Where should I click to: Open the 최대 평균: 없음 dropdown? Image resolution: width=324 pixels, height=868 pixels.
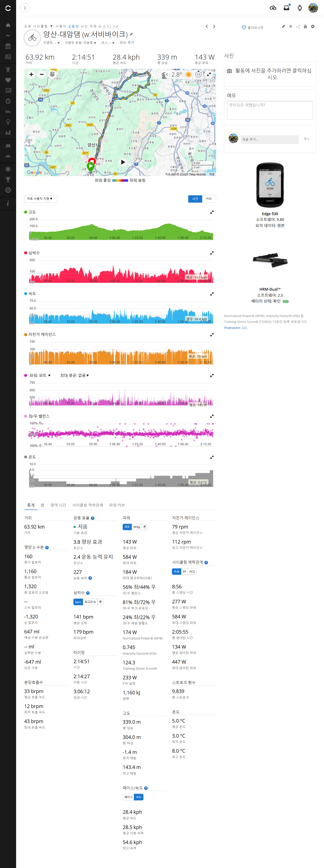tap(74, 375)
